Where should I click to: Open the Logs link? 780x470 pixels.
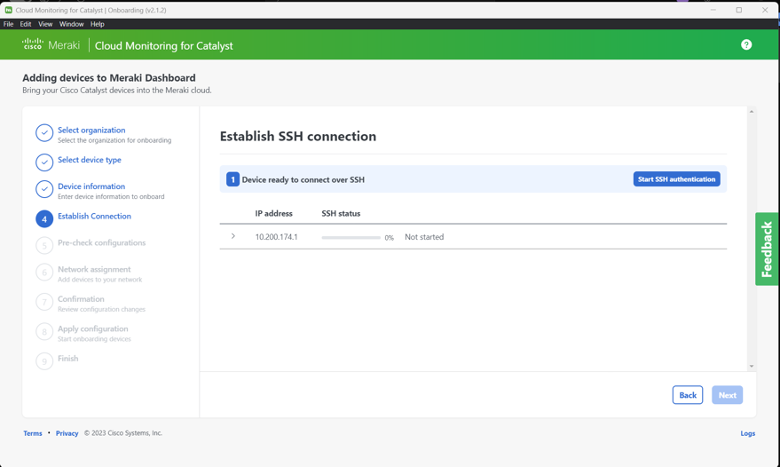747,433
